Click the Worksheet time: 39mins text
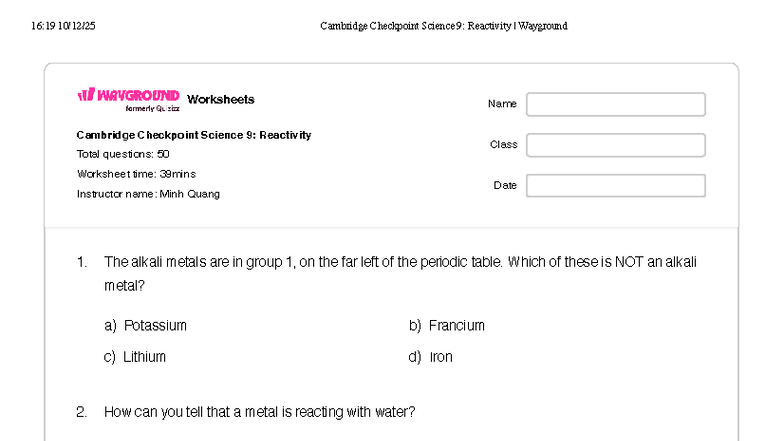This screenshot has height=441, width=784. point(136,174)
